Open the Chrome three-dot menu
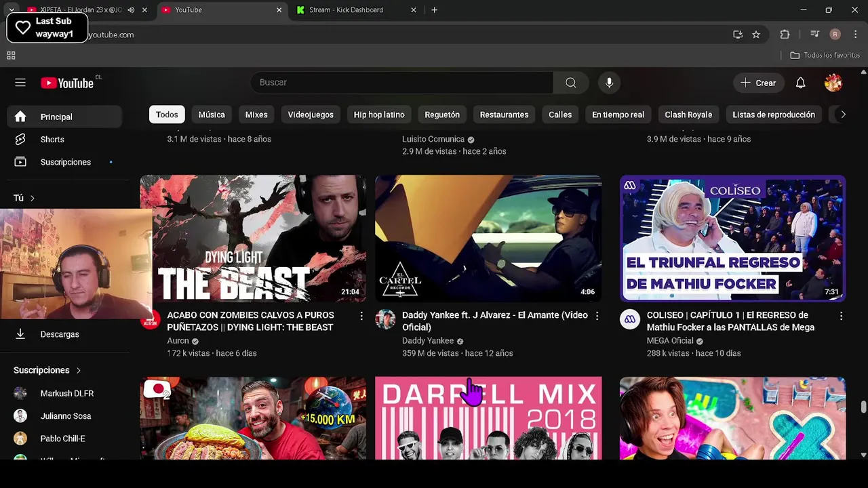Screen dimensions: 868x488 856,35
